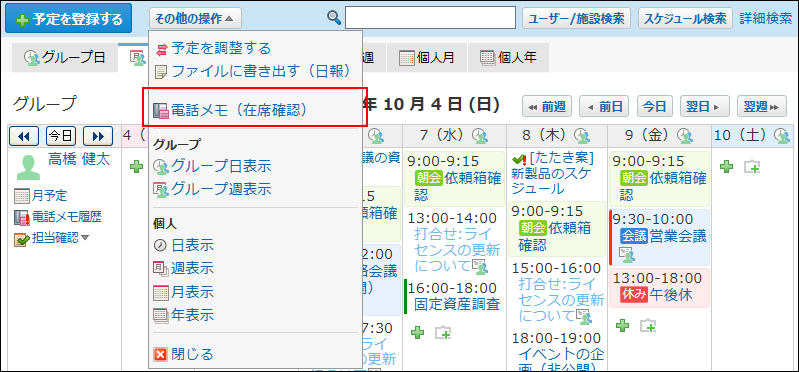Click the magnifier search icon by search box
The width and height of the screenshot is (799, 372).
pyautogui.click(x=334, y=18)
